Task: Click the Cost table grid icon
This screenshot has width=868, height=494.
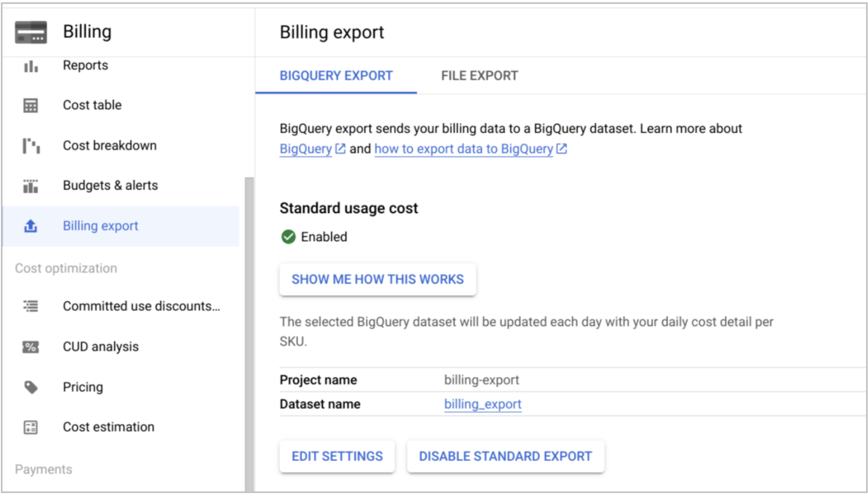Action: [x=31, y=105]
